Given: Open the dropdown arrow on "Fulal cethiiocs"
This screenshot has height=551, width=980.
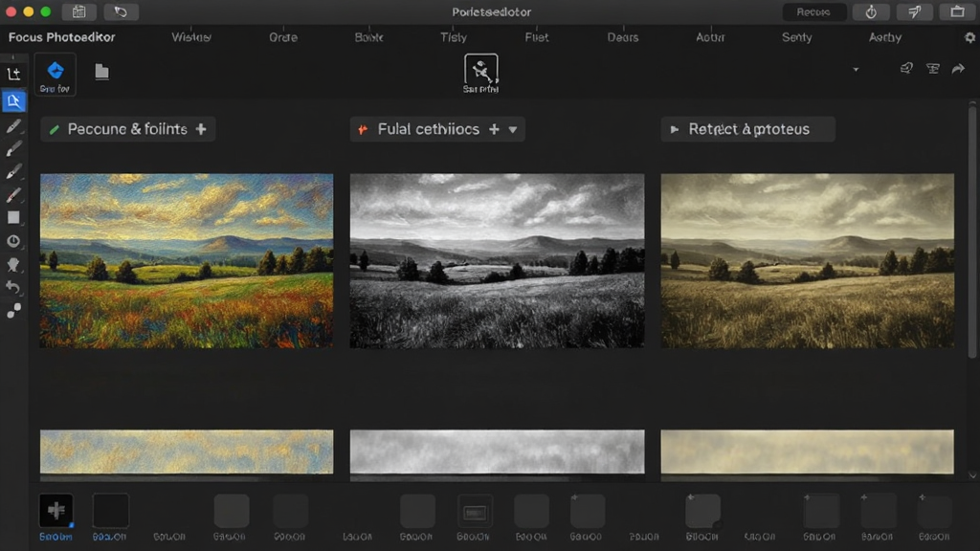Looking at the screenshot, I should click(x=513, y=130).
